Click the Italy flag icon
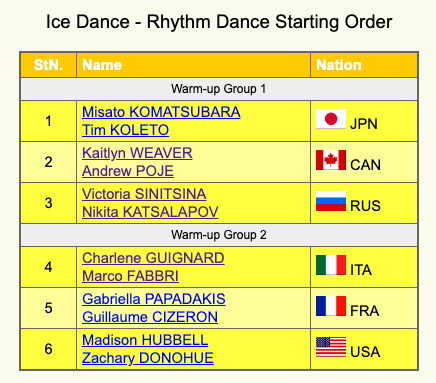Screen dimensions: 436x383 [x=331, y=265]
